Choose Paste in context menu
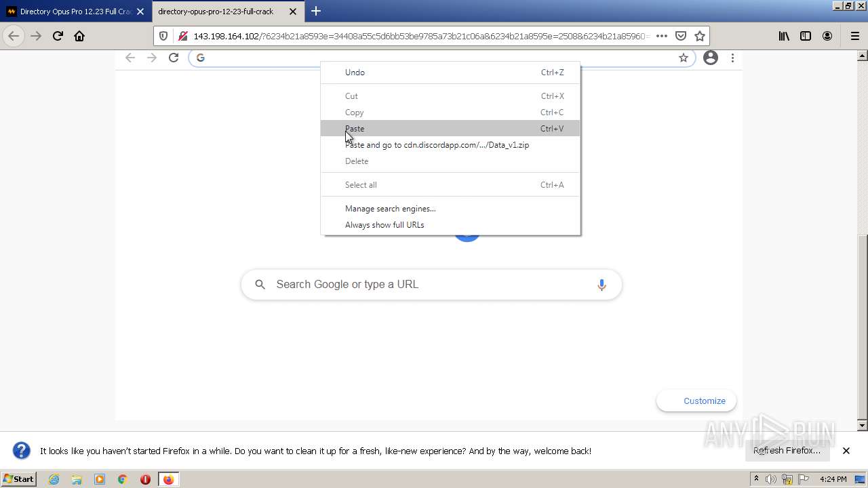Image resolution: width=868 pixels, height=488 pixels. click(450, 129)
